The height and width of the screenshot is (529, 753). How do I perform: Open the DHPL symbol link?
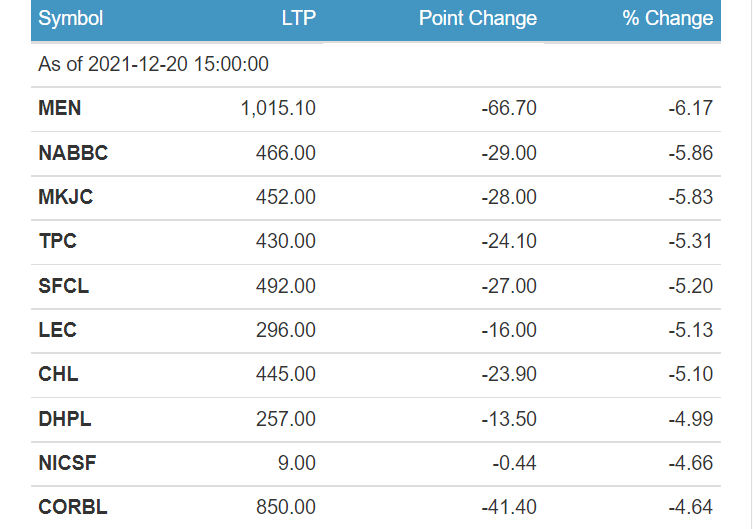point(65,419)
